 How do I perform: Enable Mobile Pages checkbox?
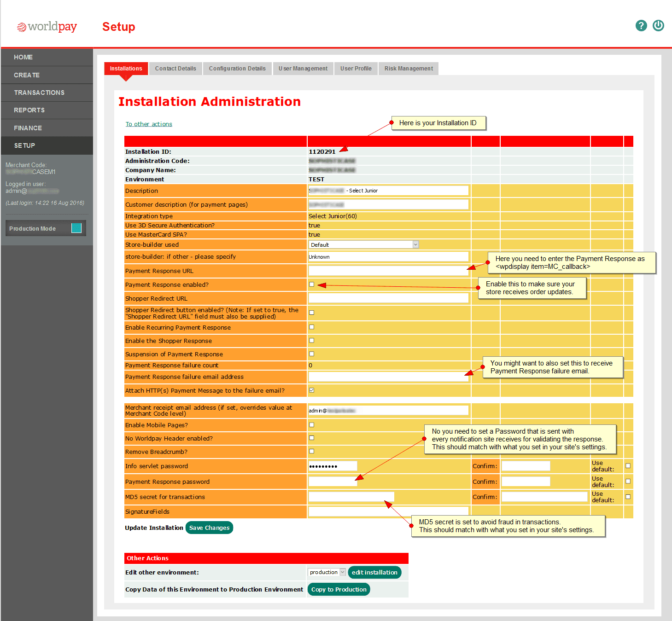coord(312,425)
